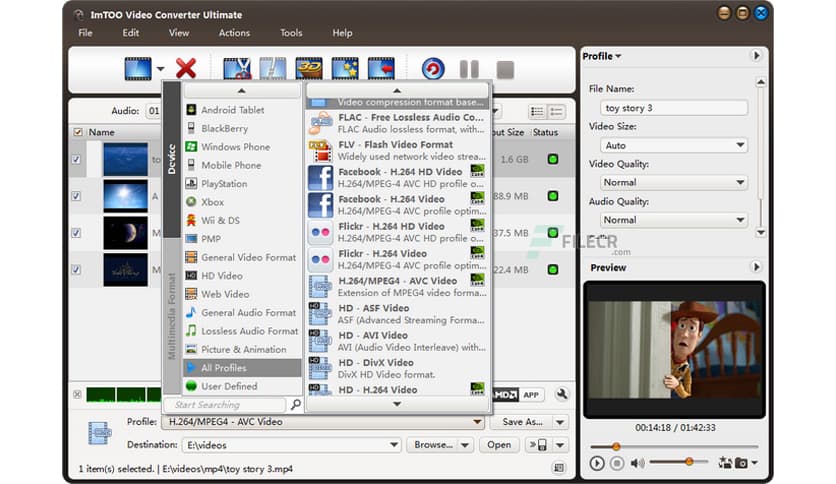Screen dimensions: 836x484
Task: Expand the Profile panel arrow
Action: point(756,55)
